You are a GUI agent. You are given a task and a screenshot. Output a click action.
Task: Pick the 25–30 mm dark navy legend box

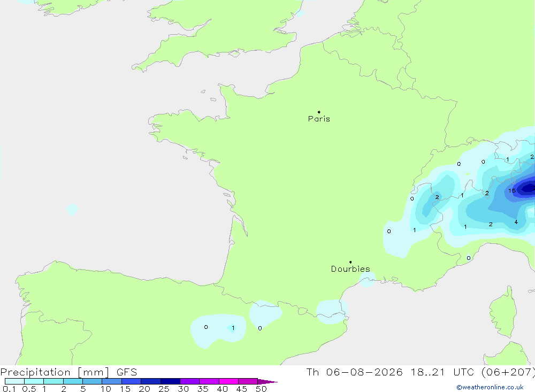click(170, 381)
